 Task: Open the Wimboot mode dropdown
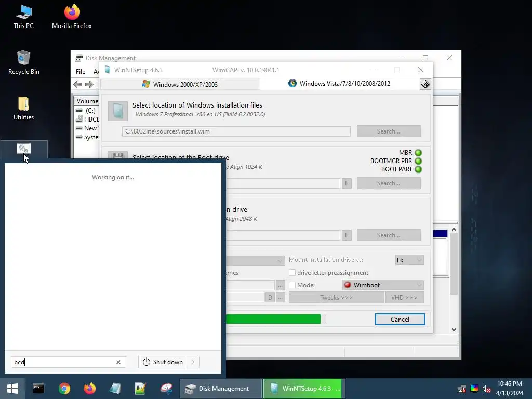click(x=383, y=285)
